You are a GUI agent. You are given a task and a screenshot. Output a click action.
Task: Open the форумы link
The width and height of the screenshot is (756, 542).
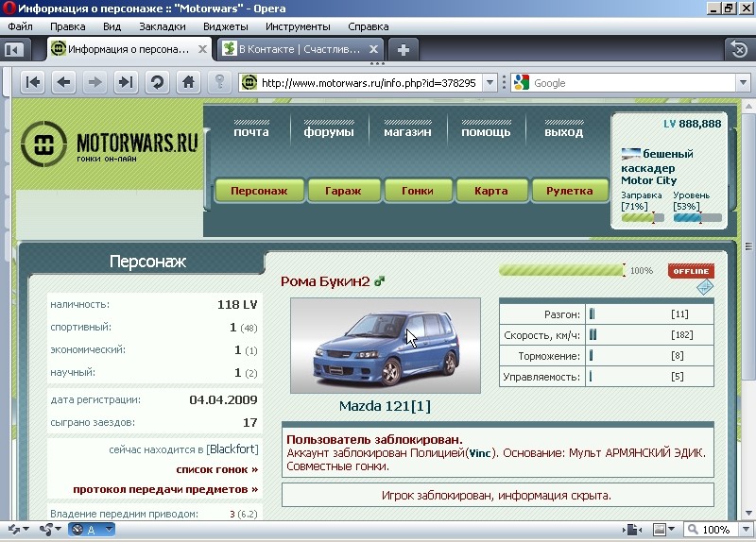coord(329,131)
